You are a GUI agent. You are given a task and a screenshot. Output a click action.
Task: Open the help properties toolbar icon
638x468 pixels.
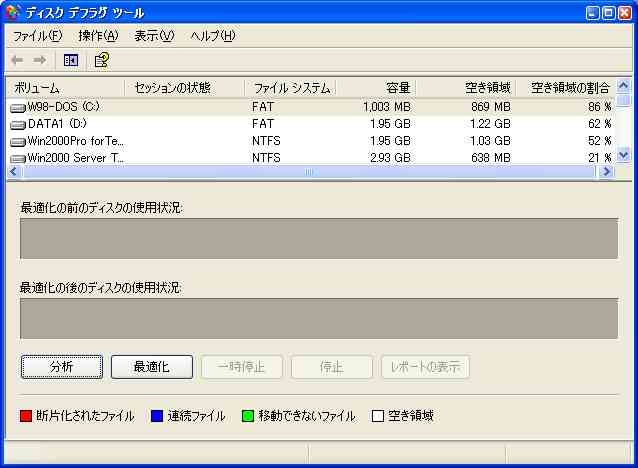pos(102,60)
